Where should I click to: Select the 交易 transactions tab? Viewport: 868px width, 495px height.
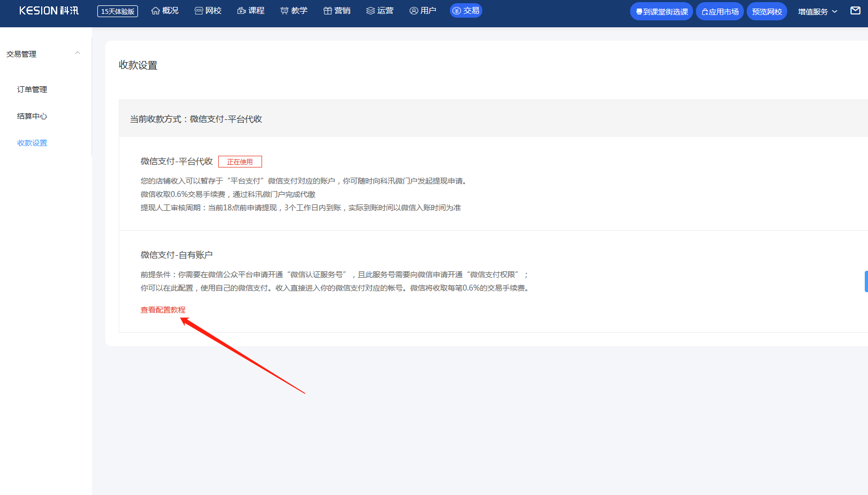466,11
